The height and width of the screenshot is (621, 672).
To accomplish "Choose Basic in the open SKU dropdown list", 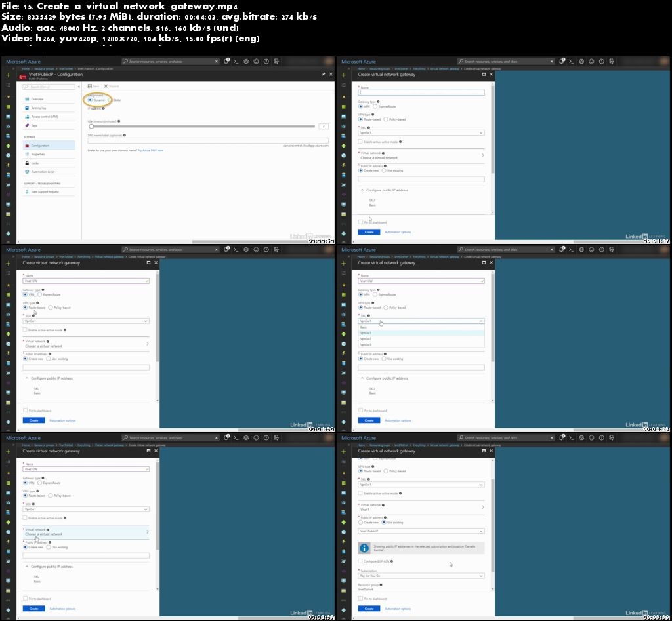I will click(x=421, y=327).
